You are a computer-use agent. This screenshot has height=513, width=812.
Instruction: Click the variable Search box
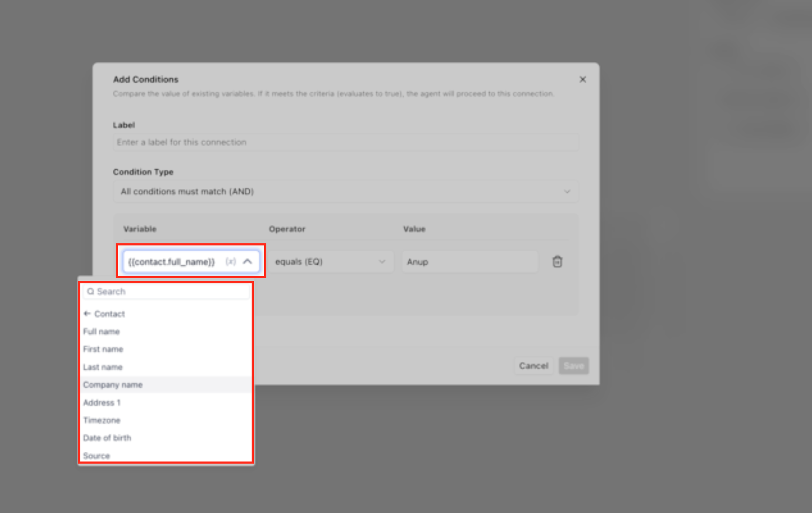(x=166, y=292)
